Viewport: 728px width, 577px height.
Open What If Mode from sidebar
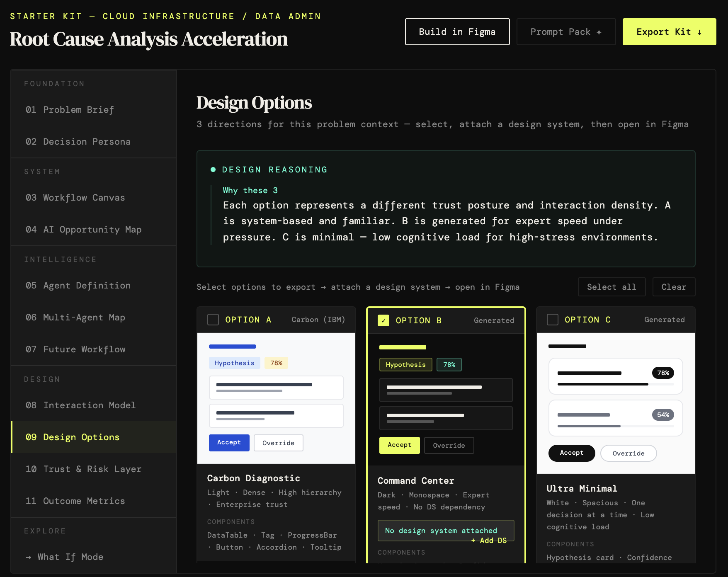pyautogui.click(x=70, y=557)
